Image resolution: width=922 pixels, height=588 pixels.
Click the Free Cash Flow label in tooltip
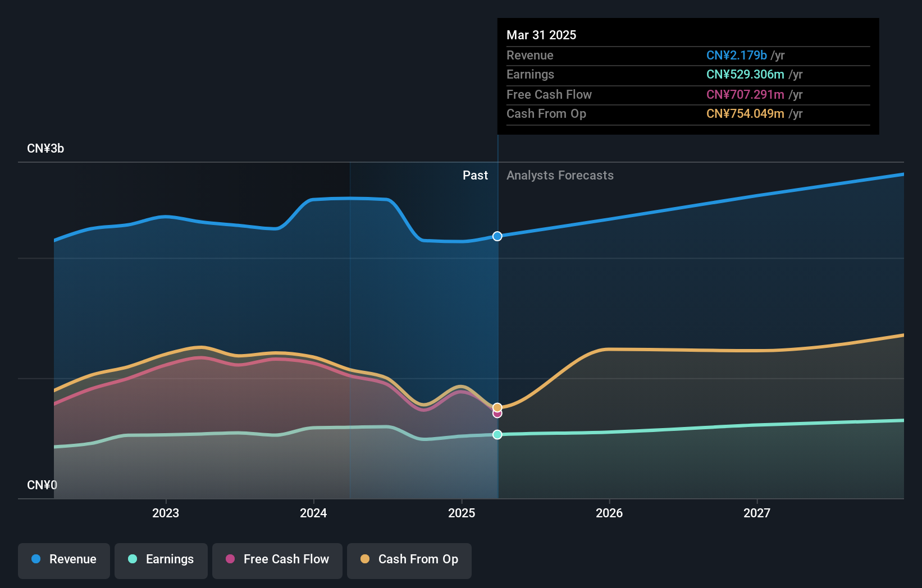[x=549, y=94]
